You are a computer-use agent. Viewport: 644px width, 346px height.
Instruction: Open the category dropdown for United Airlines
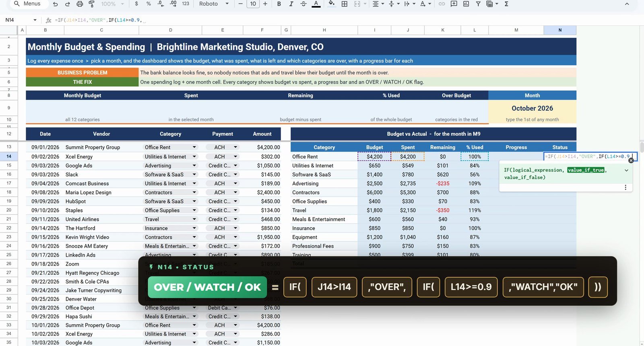tap(194, 219)
